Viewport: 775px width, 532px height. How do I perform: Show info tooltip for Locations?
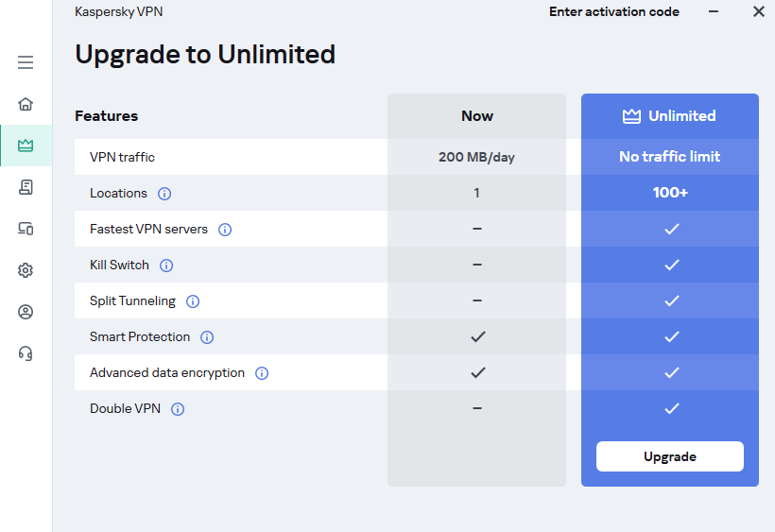pos(164,194)
